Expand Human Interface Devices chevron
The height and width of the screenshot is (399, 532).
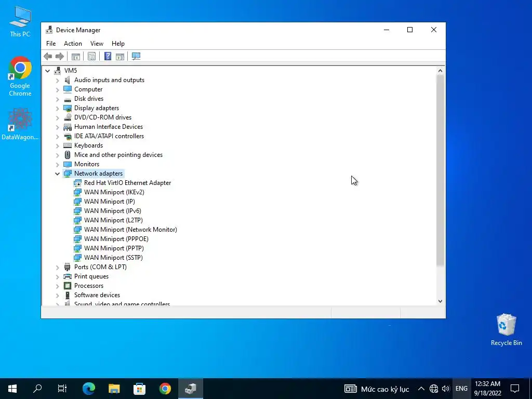57,127
